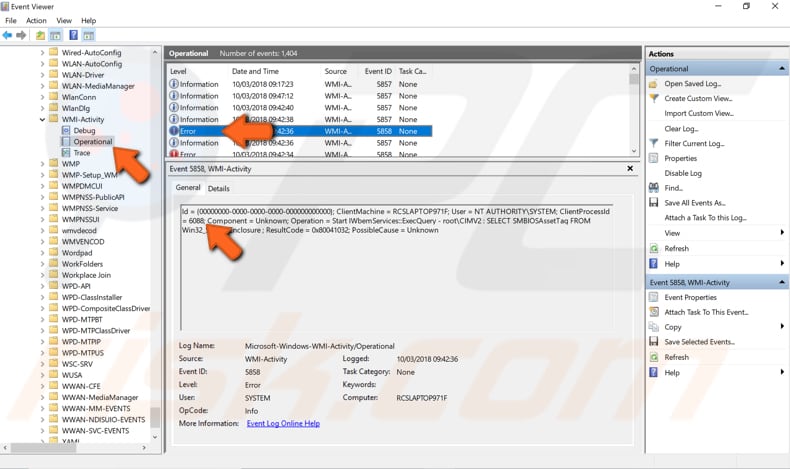Click the Attach Task To This Event icon

653,312
